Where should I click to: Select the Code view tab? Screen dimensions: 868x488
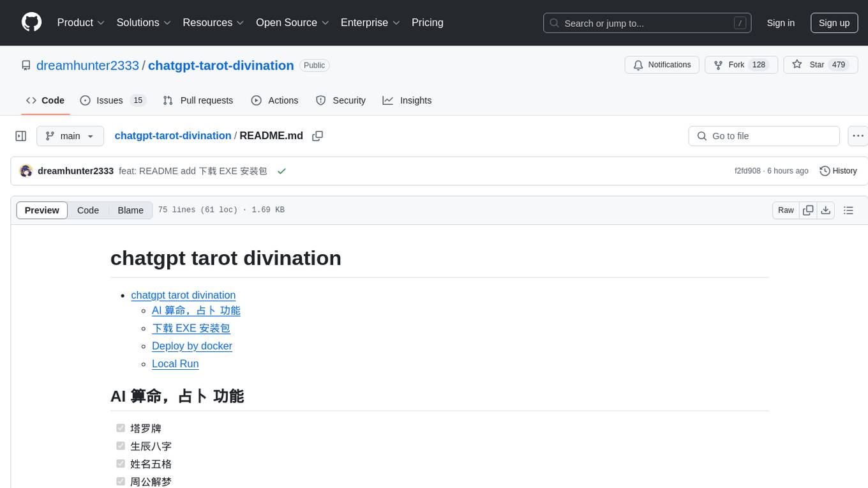pos(88,210)
